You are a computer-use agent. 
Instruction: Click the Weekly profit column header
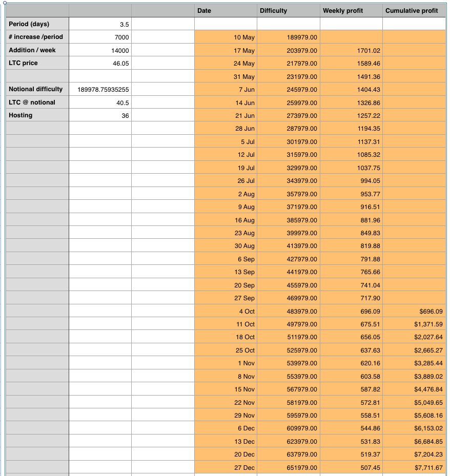351,10
